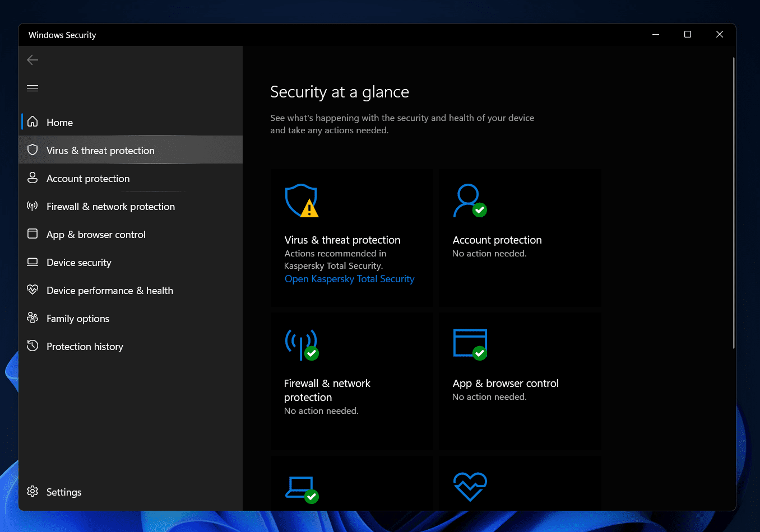Click the Device health heart icon tile
This screenshot has height=532, width=760.
click(470, 487)
